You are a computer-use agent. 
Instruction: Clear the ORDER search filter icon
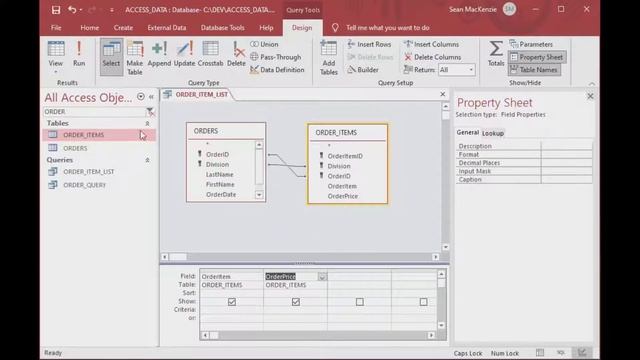point(150,111)
